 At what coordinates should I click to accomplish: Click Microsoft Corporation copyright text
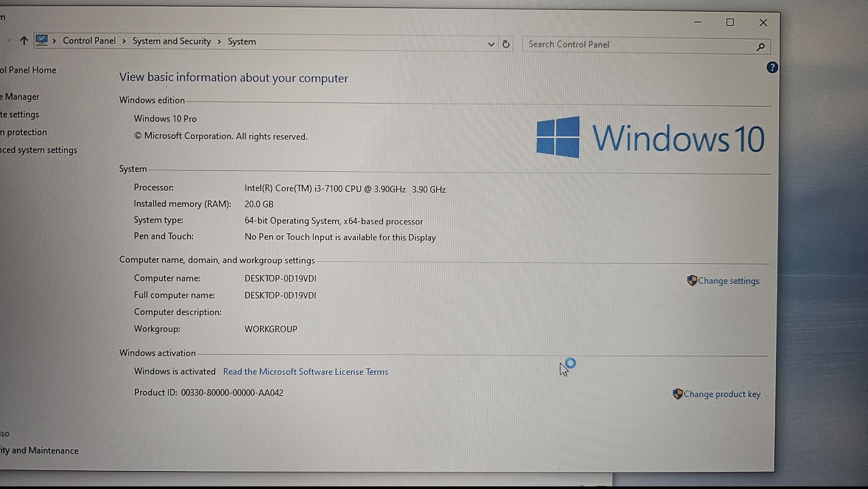coord(220,136)
